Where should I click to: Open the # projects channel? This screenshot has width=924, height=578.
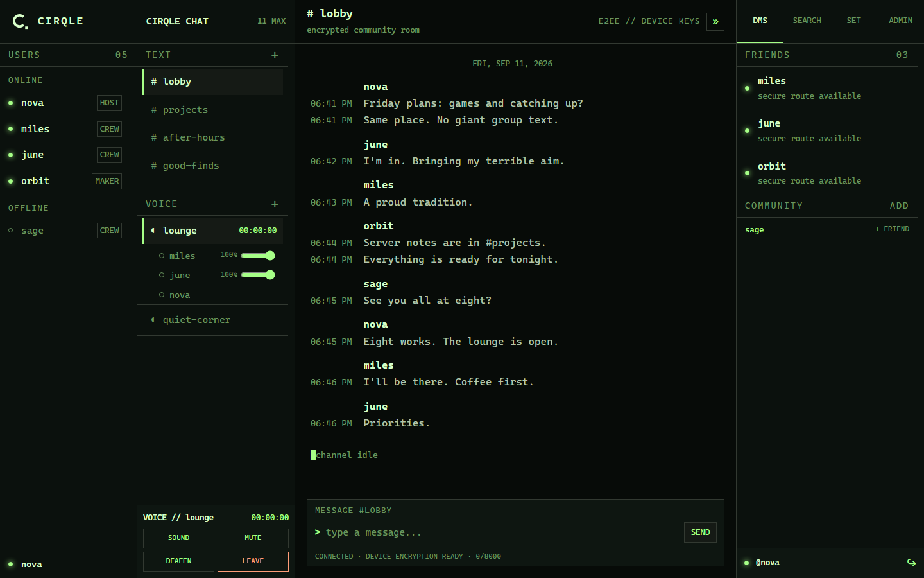point(212,110)
